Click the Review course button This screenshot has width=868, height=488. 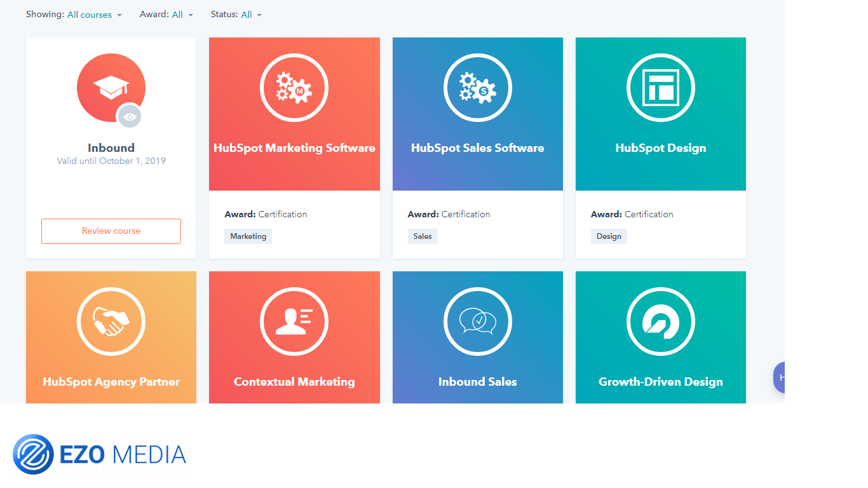click(x=111, y=231)
